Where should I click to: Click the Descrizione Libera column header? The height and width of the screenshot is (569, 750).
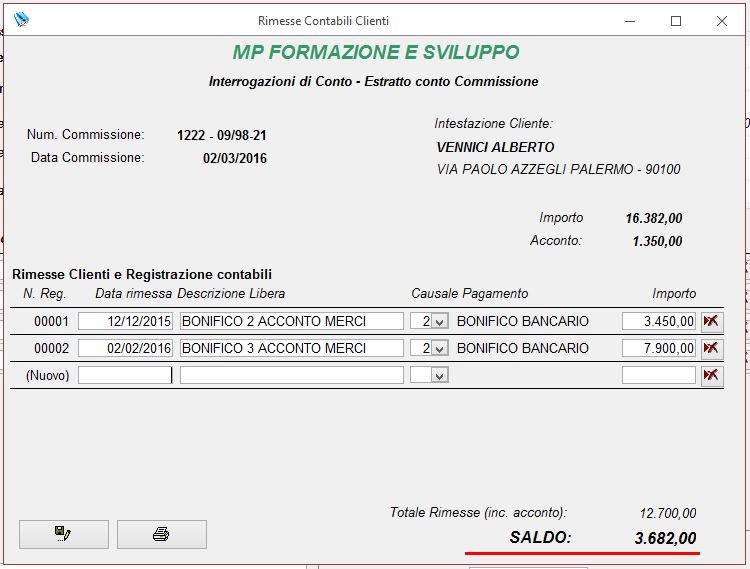[231, 294]
